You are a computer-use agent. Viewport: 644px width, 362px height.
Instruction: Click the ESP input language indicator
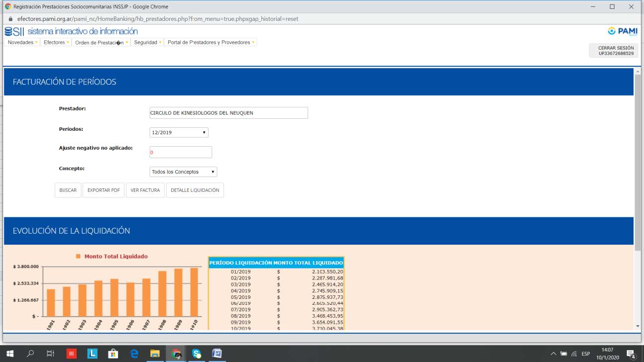tap(586, 354)
